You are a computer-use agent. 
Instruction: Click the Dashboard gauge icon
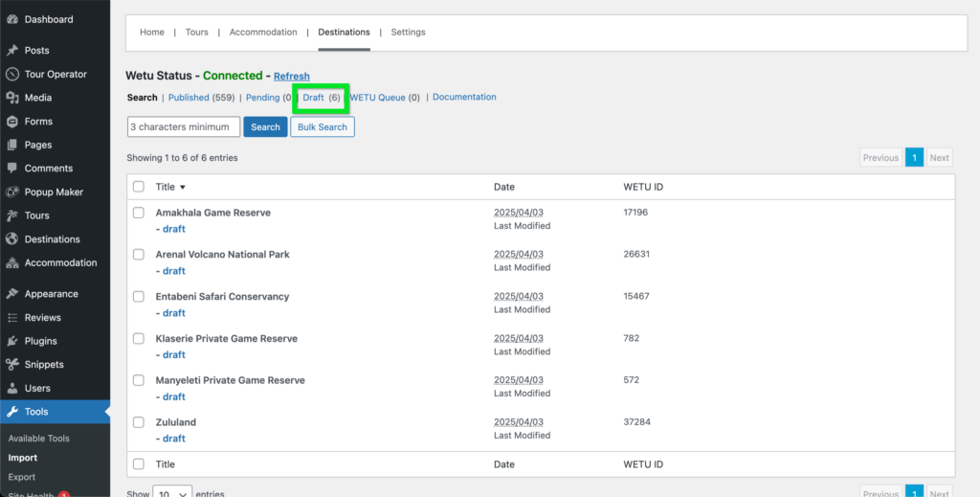tap(11, 19)
